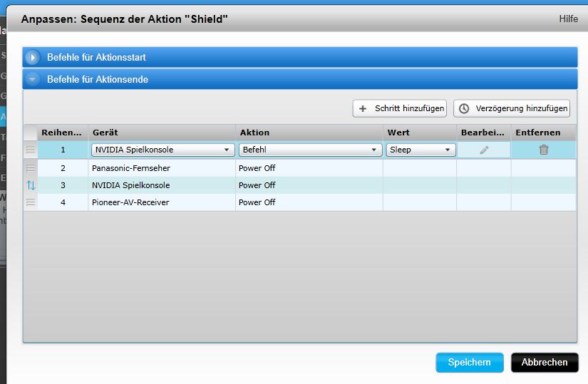This screenshot has height=384, width=588.
Task: Expand the Befehle für Aktionsstart section
Action: (x=33, y=57)
